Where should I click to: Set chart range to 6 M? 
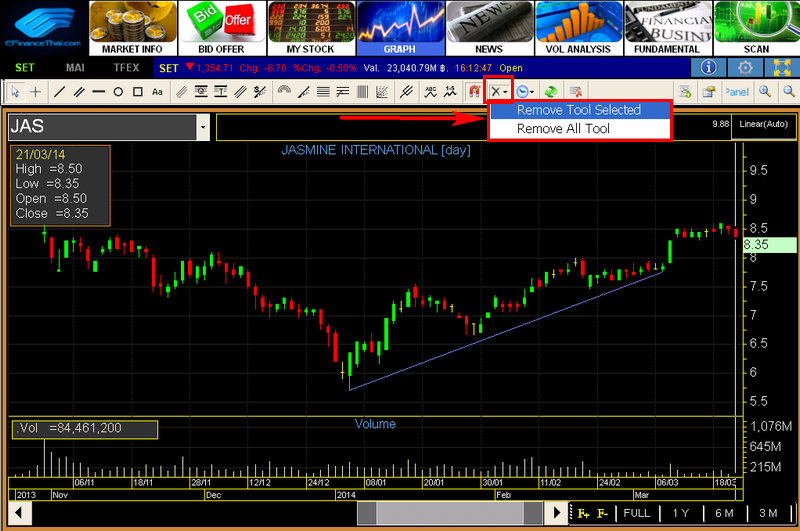click(723, 513)
